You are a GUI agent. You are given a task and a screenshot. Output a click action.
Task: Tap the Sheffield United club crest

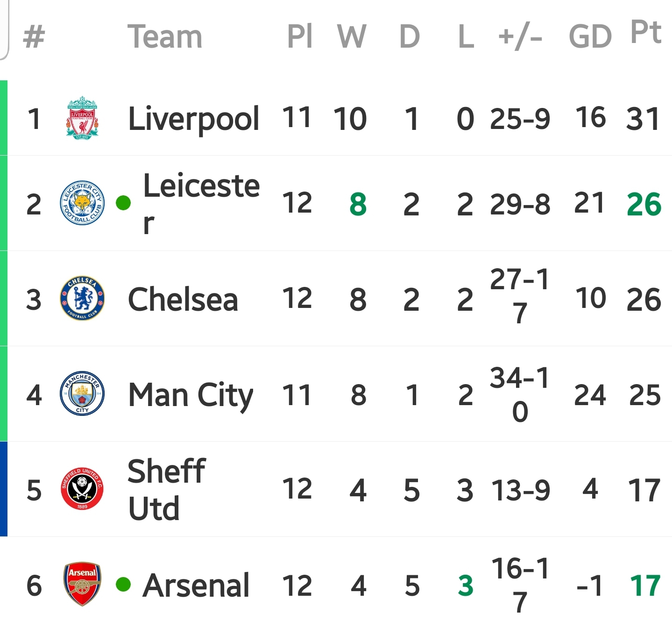pyautogui.click(x=82, y=488)
